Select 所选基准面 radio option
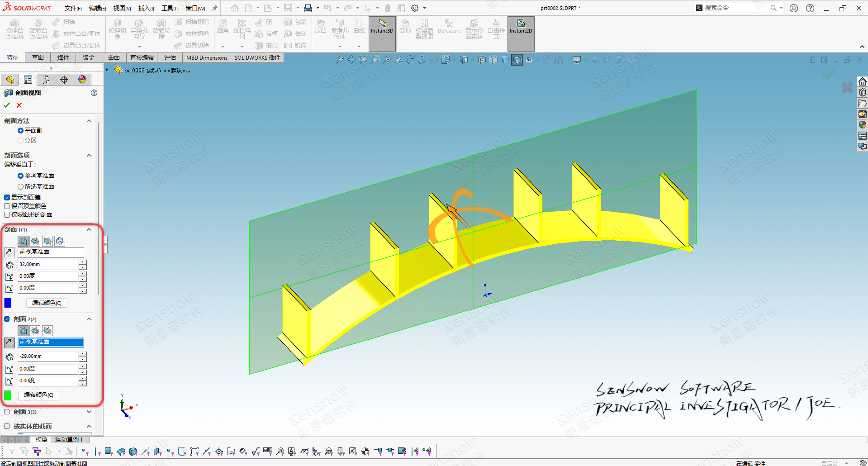 [20, 186]
